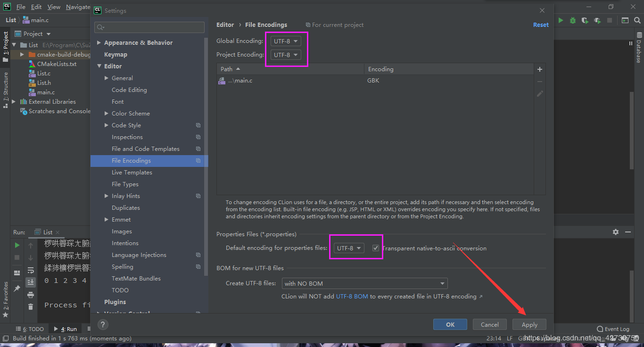The height and width of the screenshot is (347, 644).
Task: Run with Coverage using the shield icon
Action: 585,20
